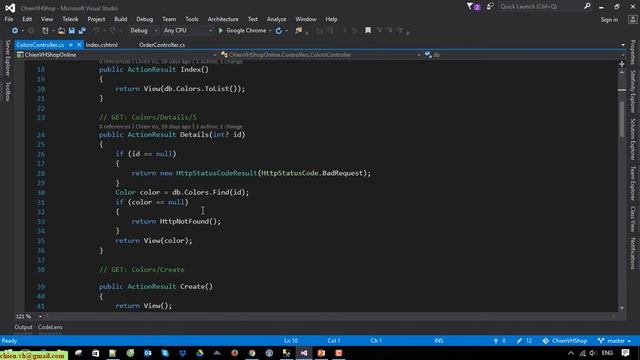Open the File menu
640x360 pixels.
tap(9, 19)
